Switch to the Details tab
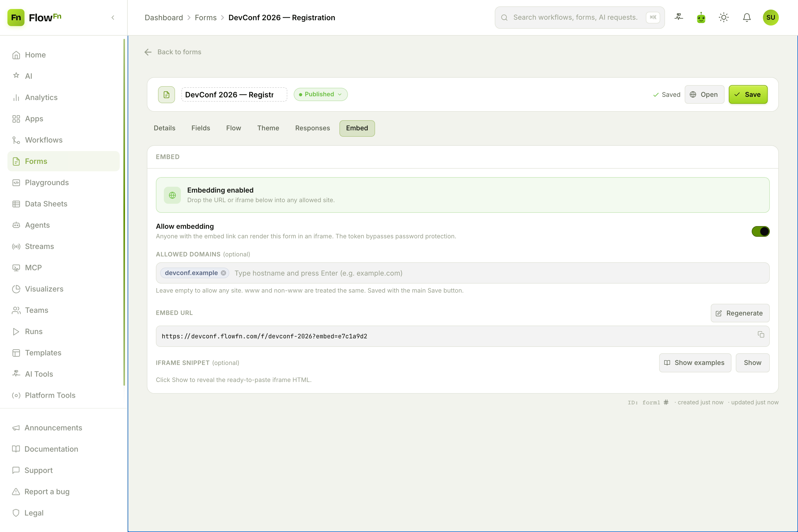 point(165,128)
